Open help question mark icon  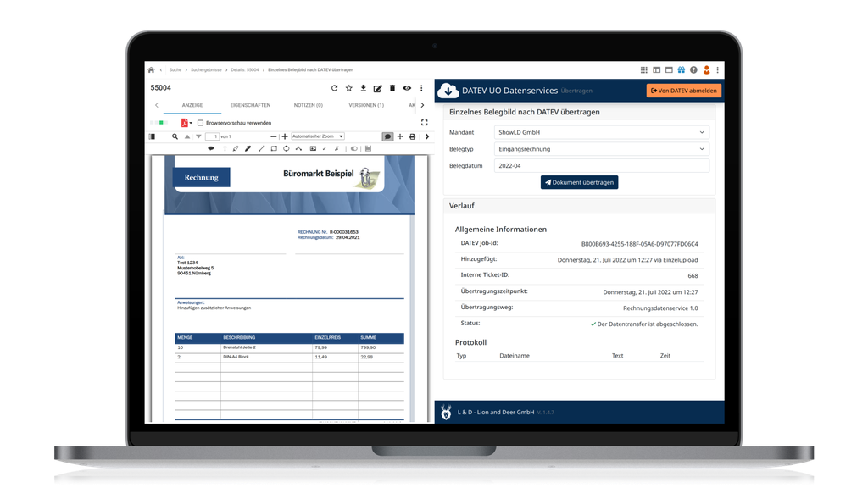pyautogui.click(x=693, y=69)
